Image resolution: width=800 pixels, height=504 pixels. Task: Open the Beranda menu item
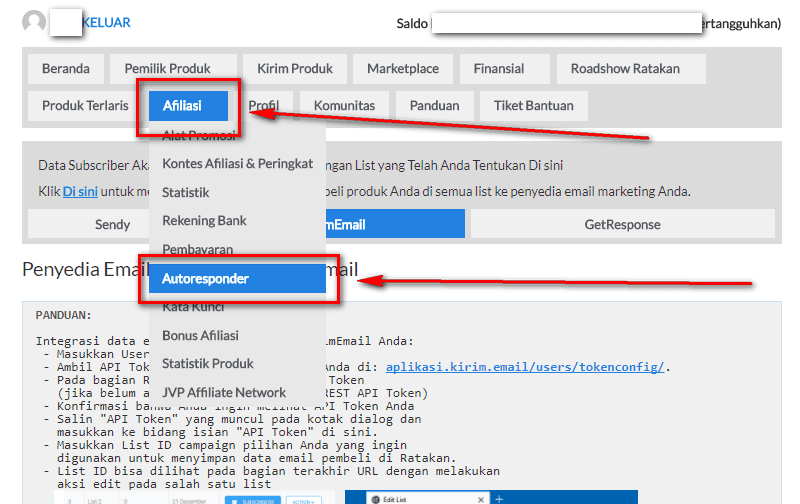pos(66,69)
